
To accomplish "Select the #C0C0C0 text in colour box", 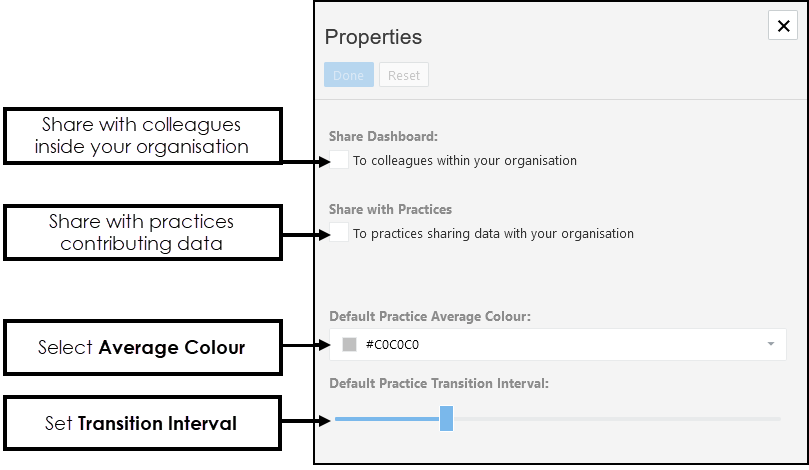I will coord(392,344).
